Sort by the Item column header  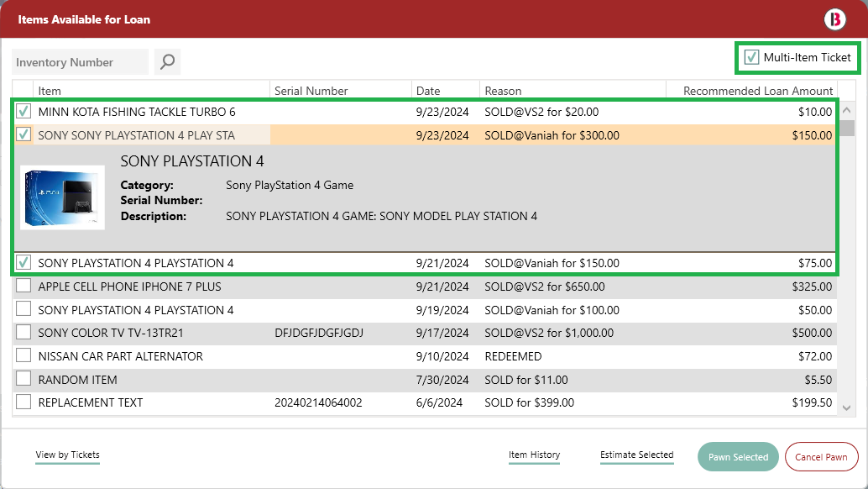point(152,90)
